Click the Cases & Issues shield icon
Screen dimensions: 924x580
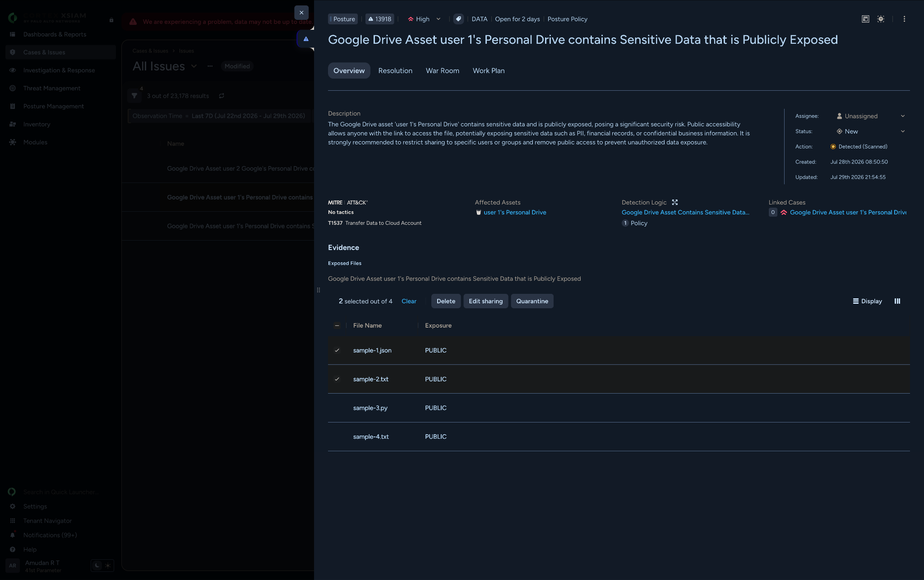coord(13,52)
